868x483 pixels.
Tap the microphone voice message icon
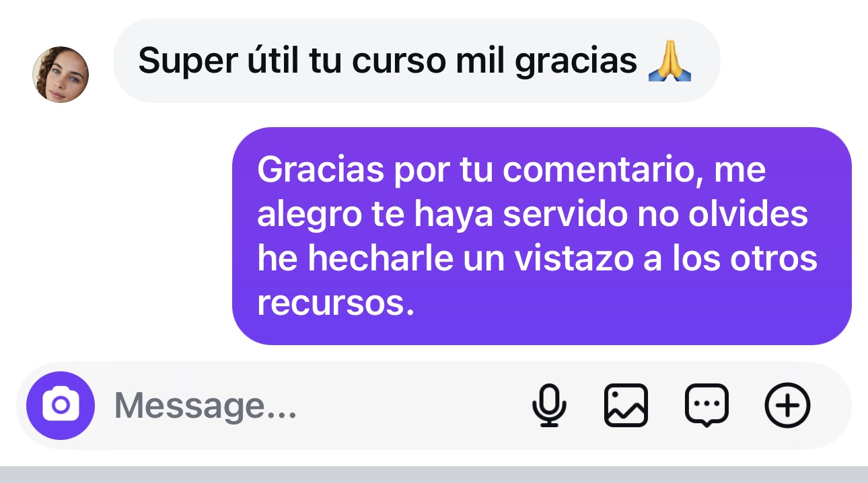pyautogui.click(x=549, y=406)
